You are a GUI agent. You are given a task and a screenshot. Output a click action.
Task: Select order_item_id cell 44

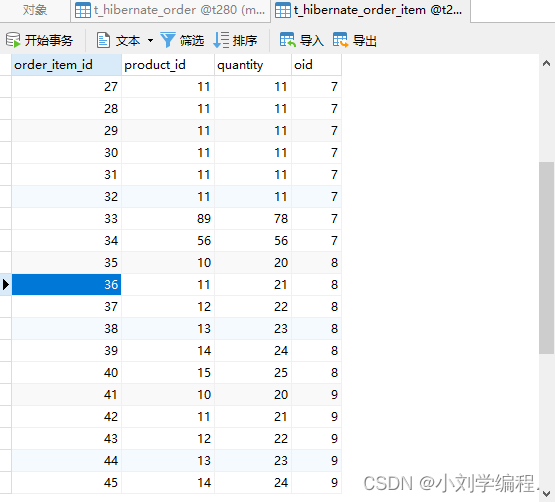point(67,461)
